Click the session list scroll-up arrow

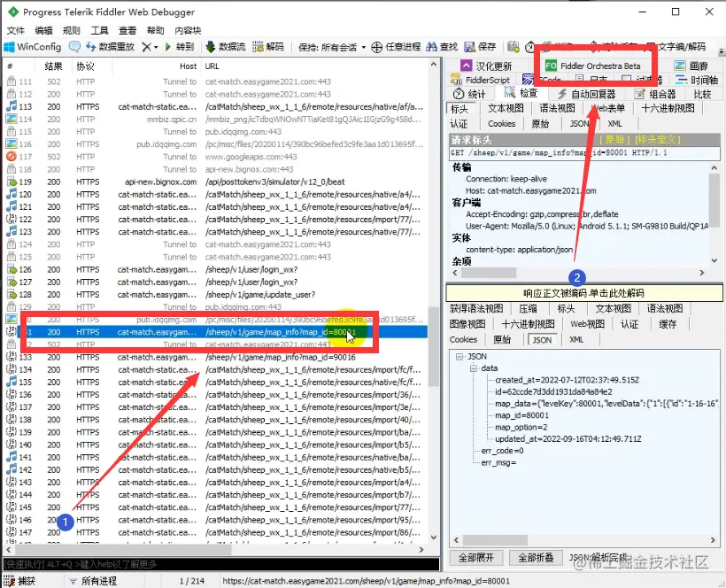433,65
